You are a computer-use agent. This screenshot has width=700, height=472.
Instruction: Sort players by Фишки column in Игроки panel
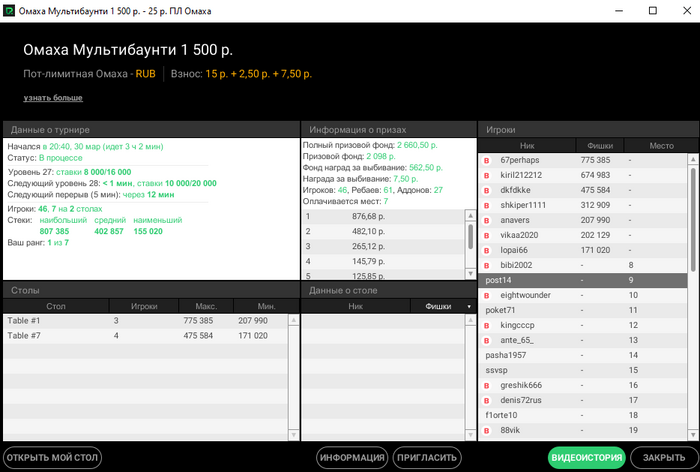(x=600, y=146)
